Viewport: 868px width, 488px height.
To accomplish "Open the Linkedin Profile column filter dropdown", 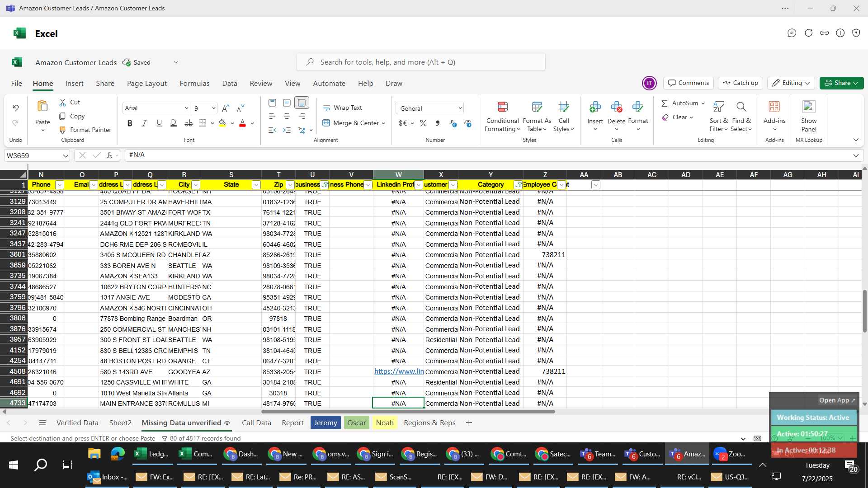I will pos(419,185).
